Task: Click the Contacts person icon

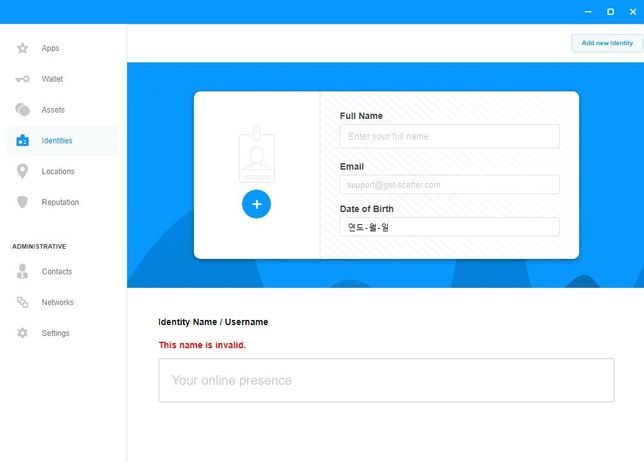Action: (22, 271)
